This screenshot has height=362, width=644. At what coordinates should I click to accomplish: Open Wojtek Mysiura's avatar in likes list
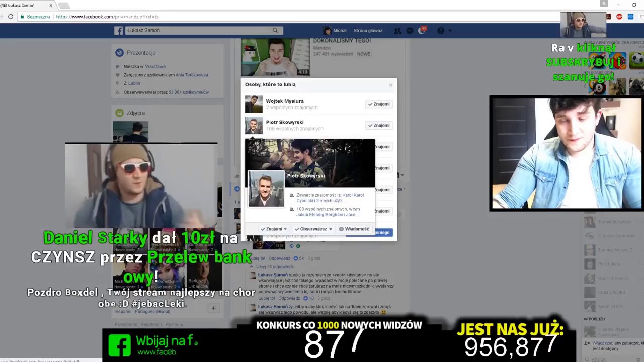click(254, 104)
